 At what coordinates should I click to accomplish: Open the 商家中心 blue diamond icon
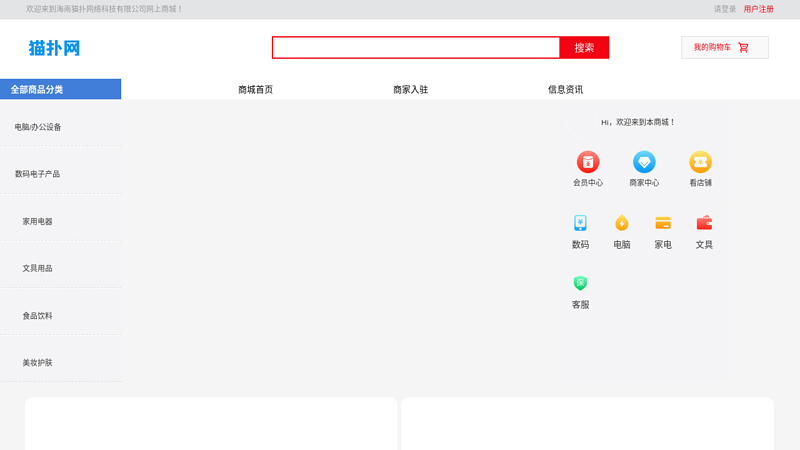[x=644, y=162]
